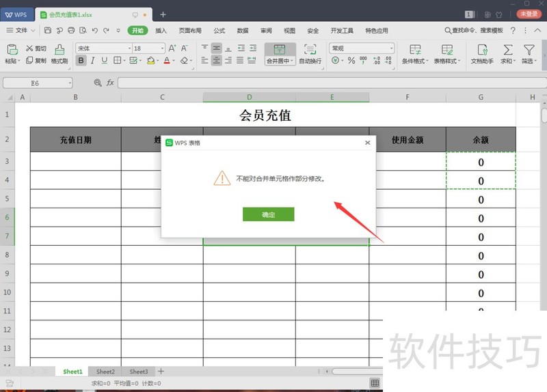
Task: Toggle Italic formatting button
Action: tap(93, 61)
